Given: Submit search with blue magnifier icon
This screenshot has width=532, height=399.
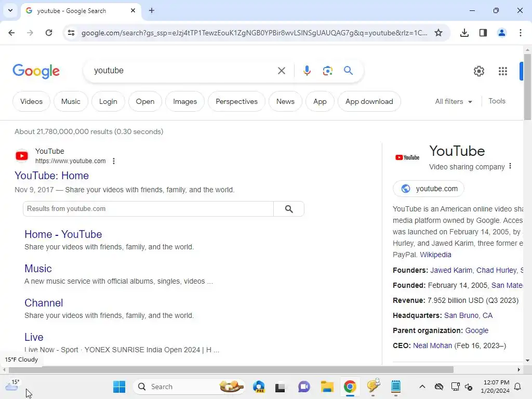Looking at the screenshot, I should (348, 71).
